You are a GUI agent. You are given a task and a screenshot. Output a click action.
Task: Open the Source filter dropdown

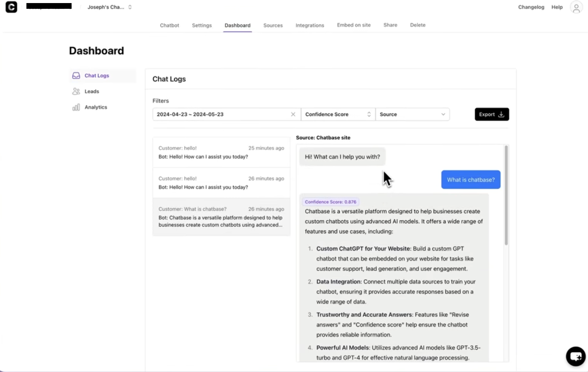412,114
